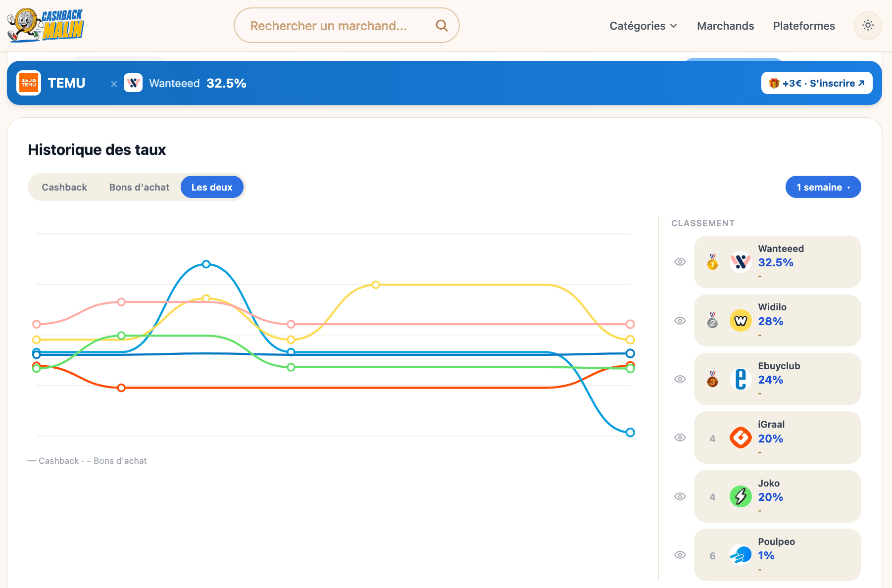Open the iGraal 20% ranking card
The width and height of the screenshot is (892, 588).
777,438
